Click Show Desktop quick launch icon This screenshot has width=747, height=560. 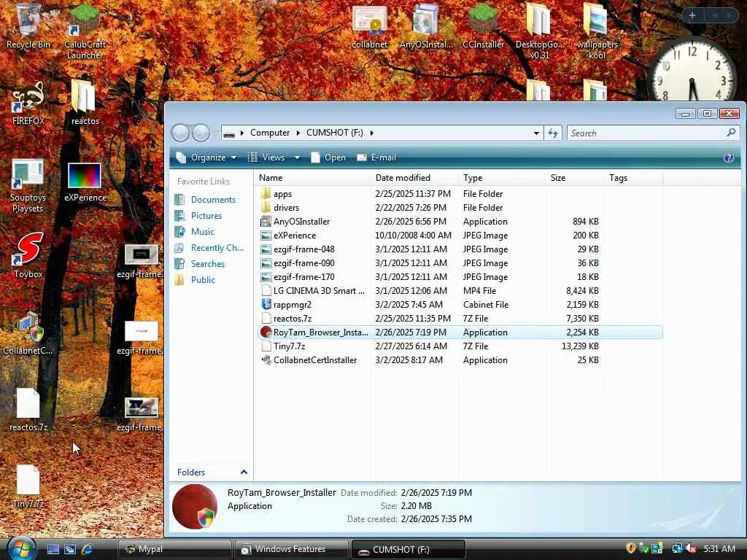53,550
